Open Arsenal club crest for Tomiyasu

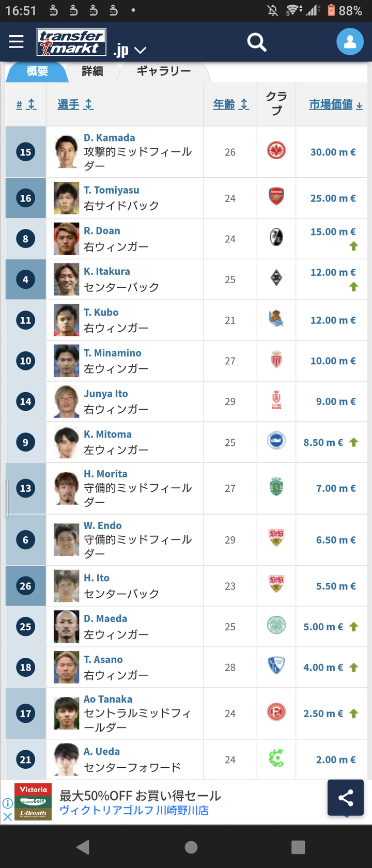276,196
